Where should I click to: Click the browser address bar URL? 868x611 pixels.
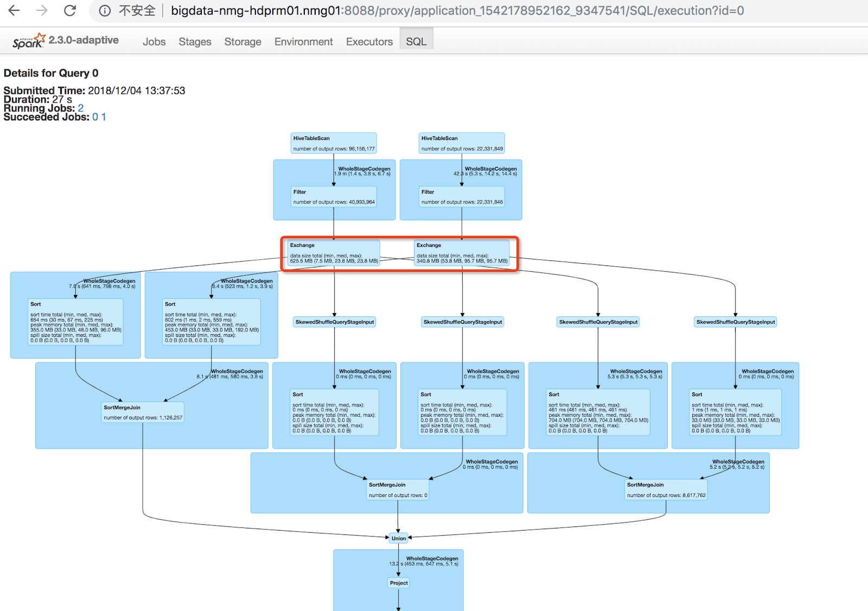(457, 11)
